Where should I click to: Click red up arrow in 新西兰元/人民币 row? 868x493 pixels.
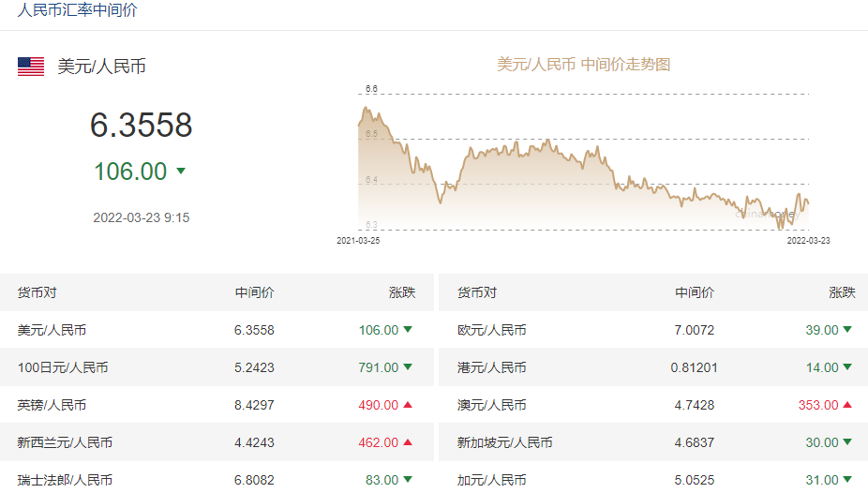point(408,442)
